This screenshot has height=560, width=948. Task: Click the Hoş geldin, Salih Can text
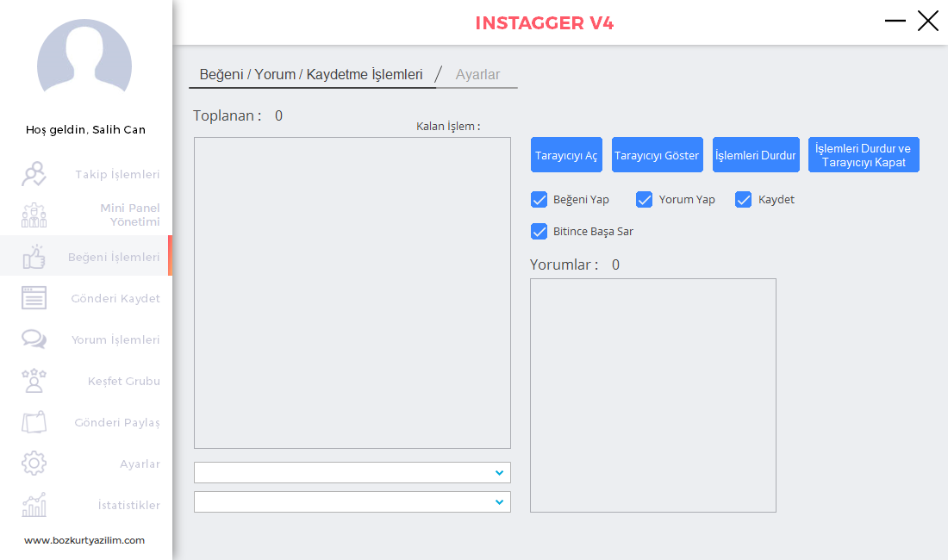[x=86, y=129]
